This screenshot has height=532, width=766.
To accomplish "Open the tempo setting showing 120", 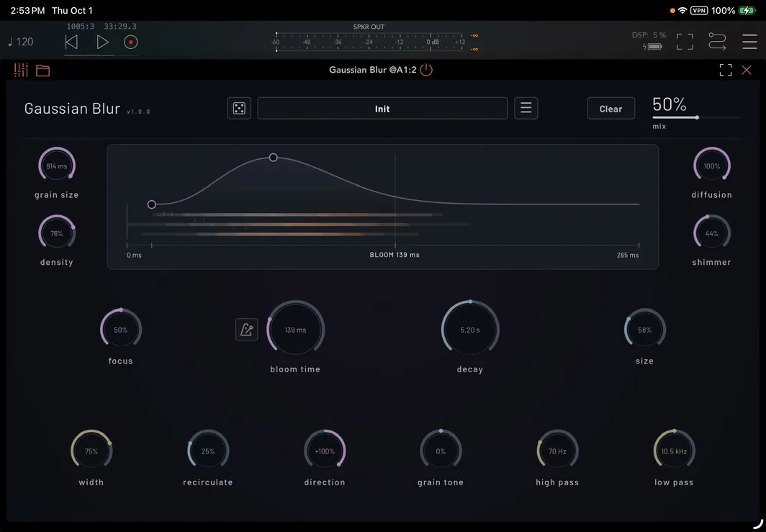I will tap(21, 42).
